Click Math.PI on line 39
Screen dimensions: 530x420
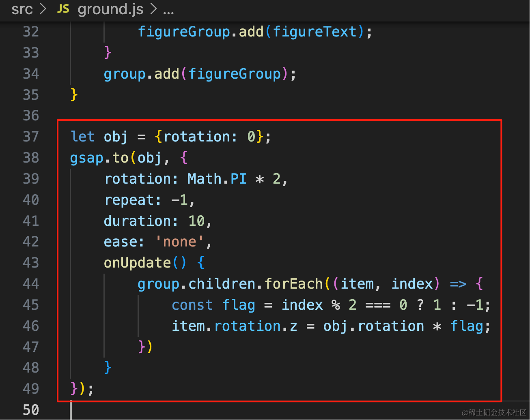click(217, 179)
